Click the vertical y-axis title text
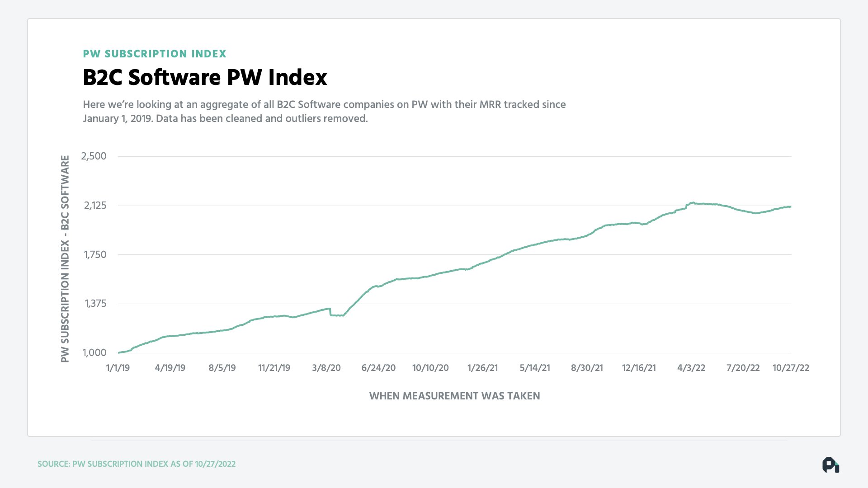The image size is (868, 488). [x=65, y=258]
